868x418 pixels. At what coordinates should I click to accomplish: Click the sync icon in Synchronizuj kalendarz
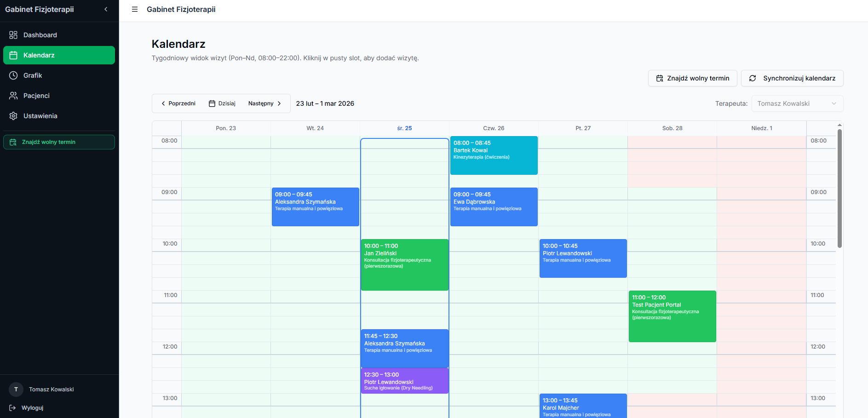[x=753, y=78]
